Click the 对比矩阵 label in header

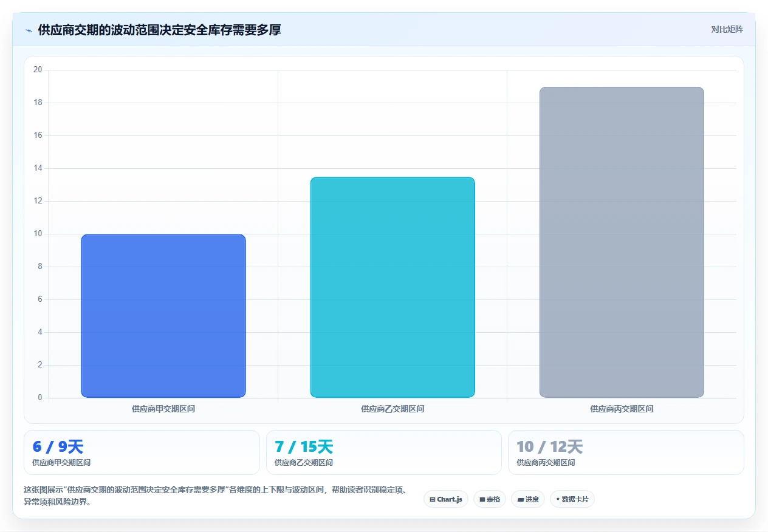727,29
